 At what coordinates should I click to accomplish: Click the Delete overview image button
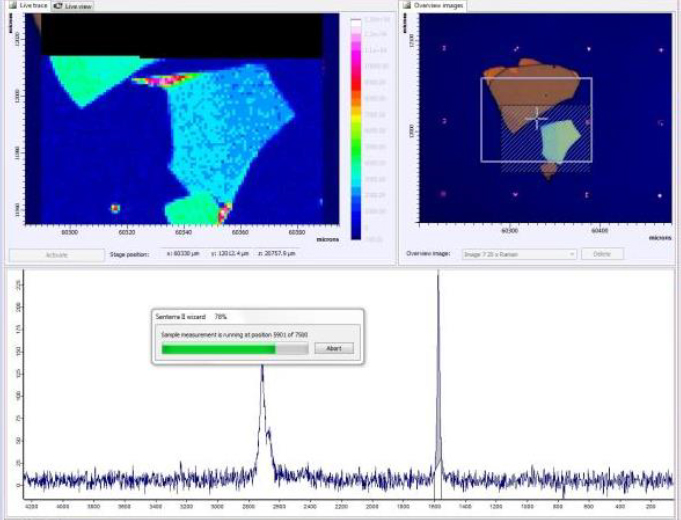pyautogui.click(x=602, y=254)
